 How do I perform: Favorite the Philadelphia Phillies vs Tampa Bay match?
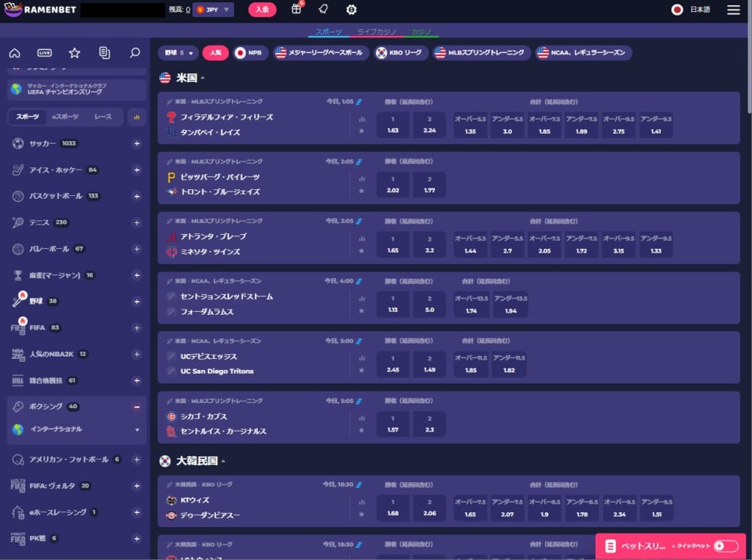(x=361, y=131)
